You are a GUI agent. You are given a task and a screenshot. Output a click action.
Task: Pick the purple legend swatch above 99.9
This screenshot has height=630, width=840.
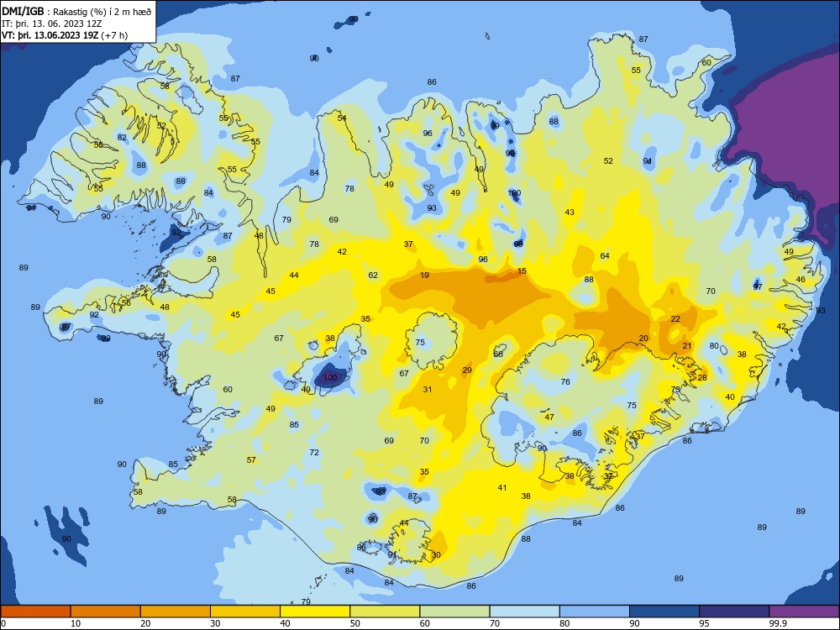(x=804, y=612)
